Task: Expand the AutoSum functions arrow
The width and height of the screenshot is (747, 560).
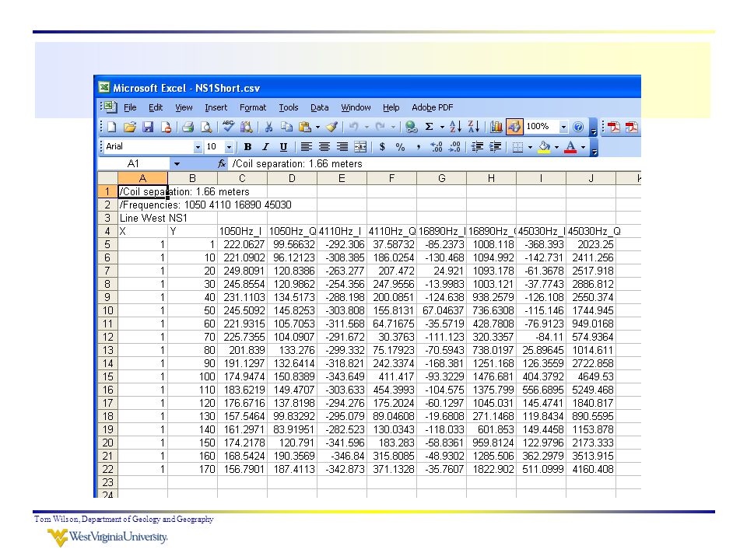Action: (x=442, y=127)
